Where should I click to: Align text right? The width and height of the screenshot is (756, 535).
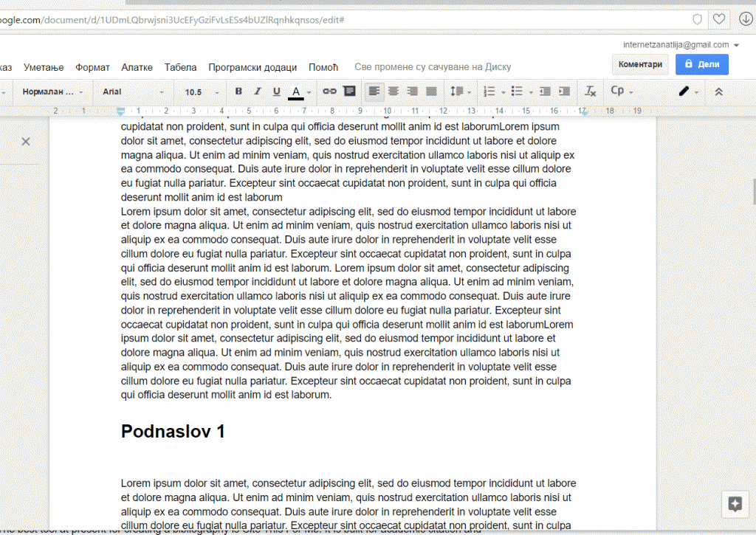412,91
